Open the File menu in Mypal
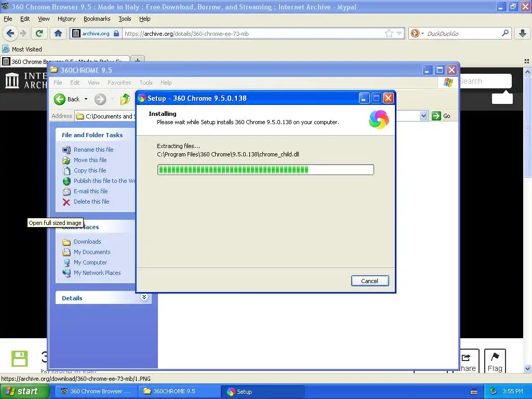The height and width of the screenshot is (399, 532). pos(8,19)
